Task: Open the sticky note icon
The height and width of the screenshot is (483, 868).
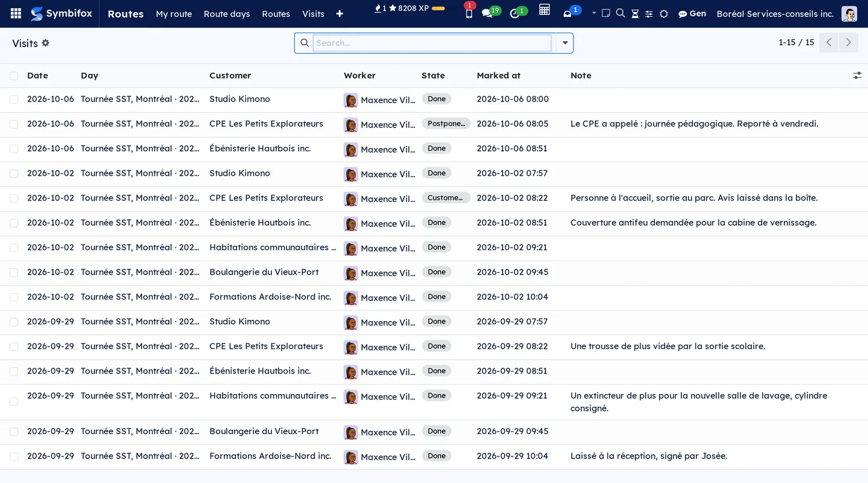Action: tap(606, 13)
